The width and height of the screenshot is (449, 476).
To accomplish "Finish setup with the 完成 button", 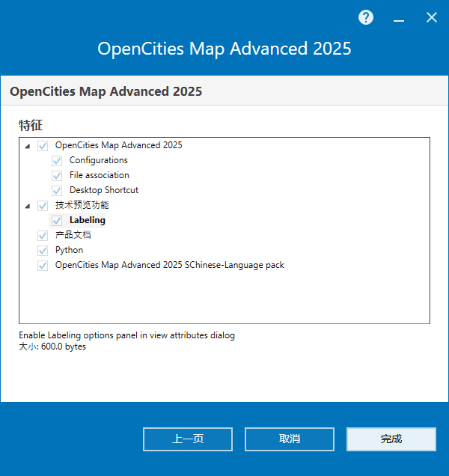I will click(x=391, y=439).
